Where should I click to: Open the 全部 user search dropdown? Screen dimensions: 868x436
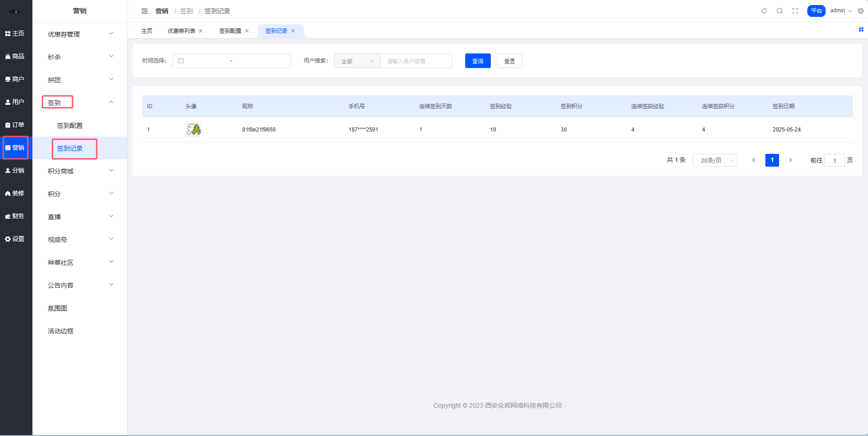357,61
